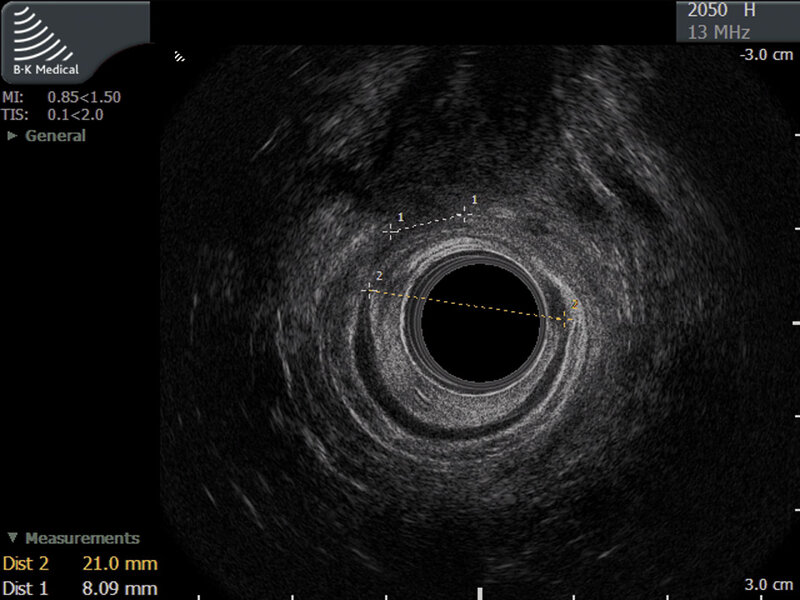The width and height of the screenshot is (800, 600).
Task: Click the image orientation marker icon
Action: click(x=179, y=56)
